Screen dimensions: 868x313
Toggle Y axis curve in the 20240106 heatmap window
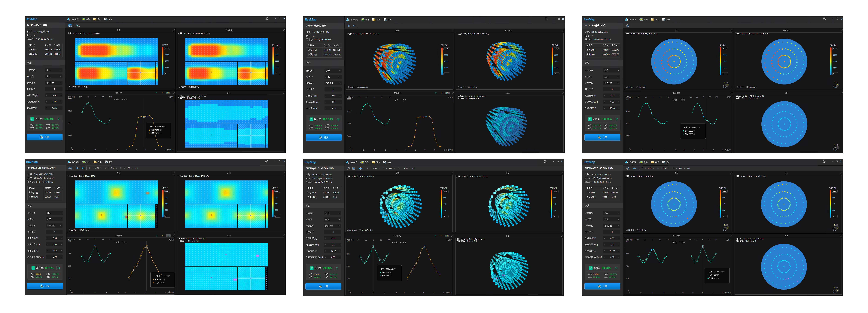tap(162, 93)
